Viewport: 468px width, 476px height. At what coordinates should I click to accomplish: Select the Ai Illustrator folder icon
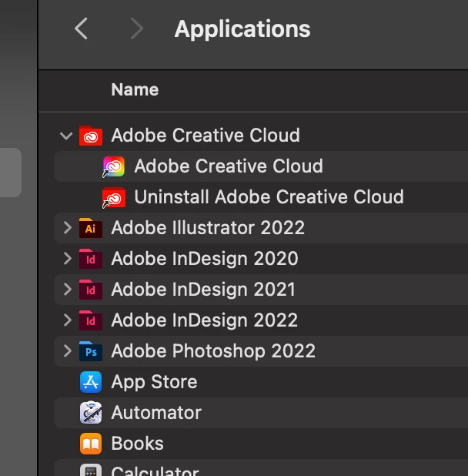pyautogui.click(x=91, y=228)
